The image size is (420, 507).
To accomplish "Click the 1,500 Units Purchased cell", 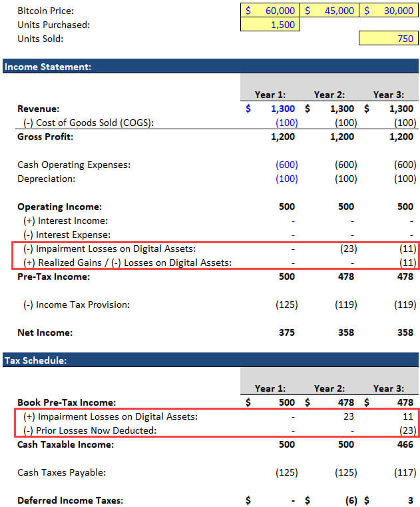I will tap(270, 25).
